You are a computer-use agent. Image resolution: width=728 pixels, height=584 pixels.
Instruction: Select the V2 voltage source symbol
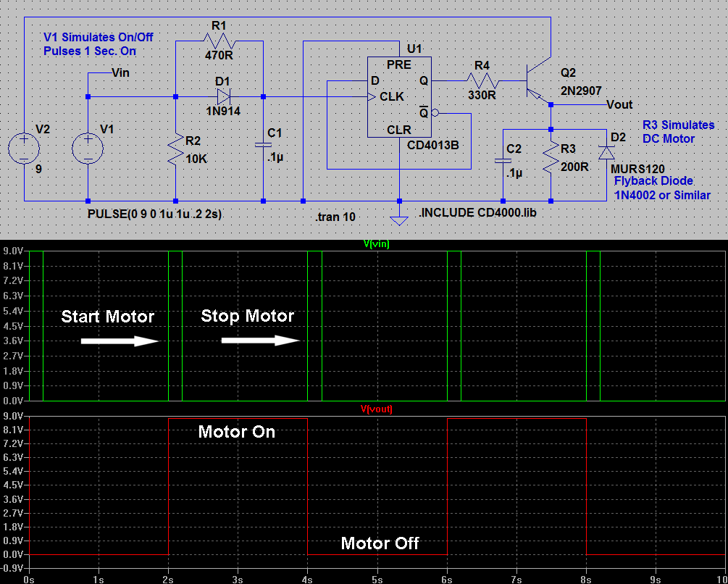click(x=24, y=148)
